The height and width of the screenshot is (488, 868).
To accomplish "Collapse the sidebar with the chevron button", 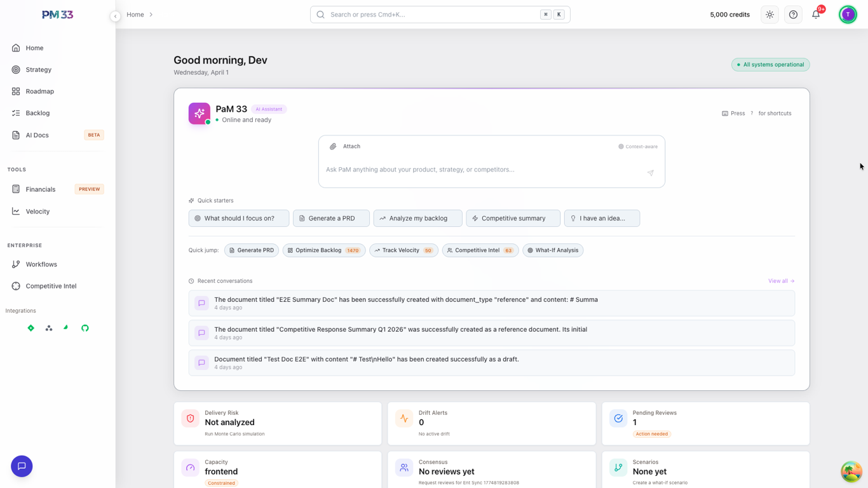I will 115,17.
